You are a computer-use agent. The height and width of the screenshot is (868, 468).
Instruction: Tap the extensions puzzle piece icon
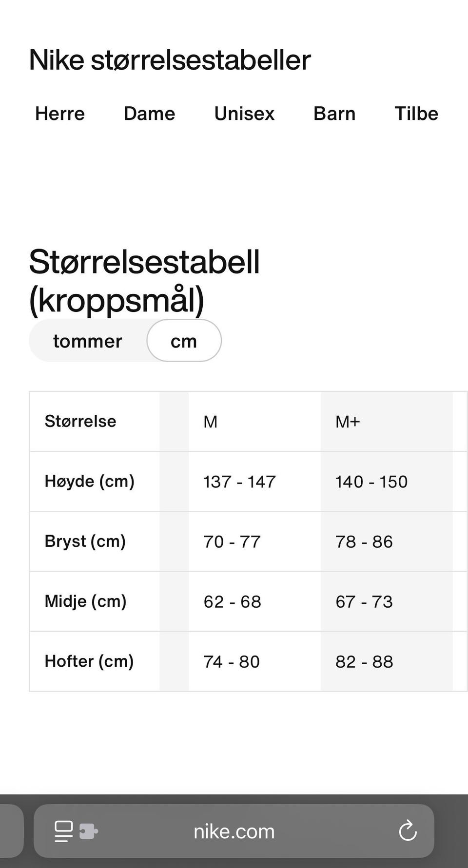(88, 831)
